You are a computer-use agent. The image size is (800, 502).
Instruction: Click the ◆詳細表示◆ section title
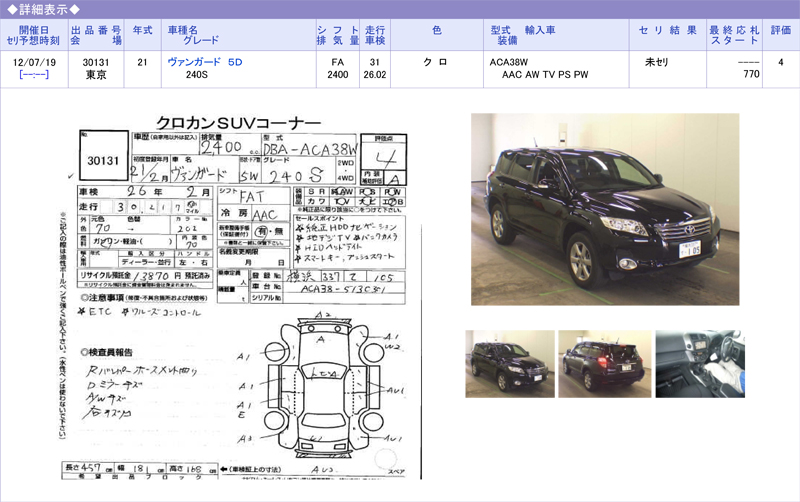coord(43,9)
